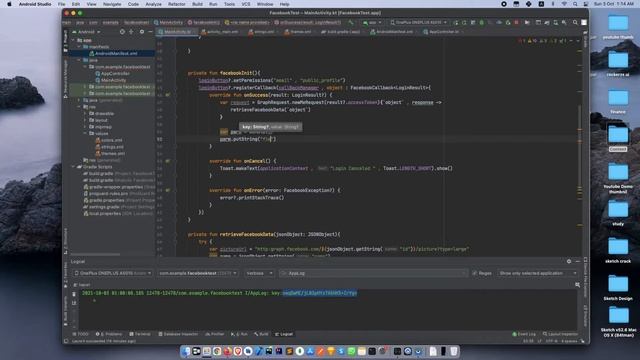
Task: Click the Search Everywhere magnifier icon
Action: 575,22
